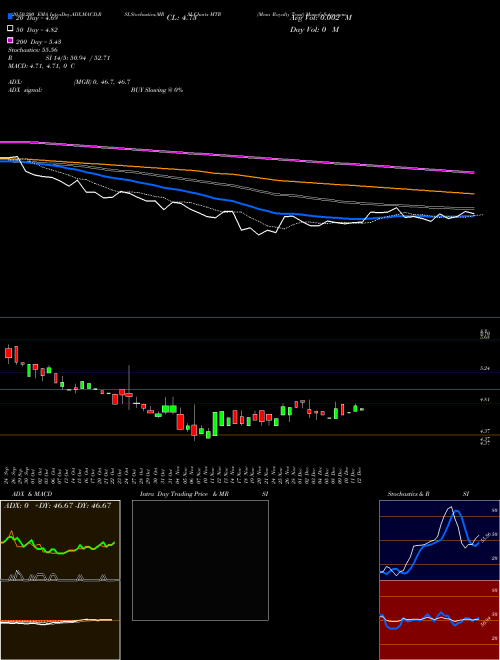Click the ADX: 0 +DY: 46.67 -DY: 46.67 header
The height and width of the screenshot is (660, 500).
57,506
